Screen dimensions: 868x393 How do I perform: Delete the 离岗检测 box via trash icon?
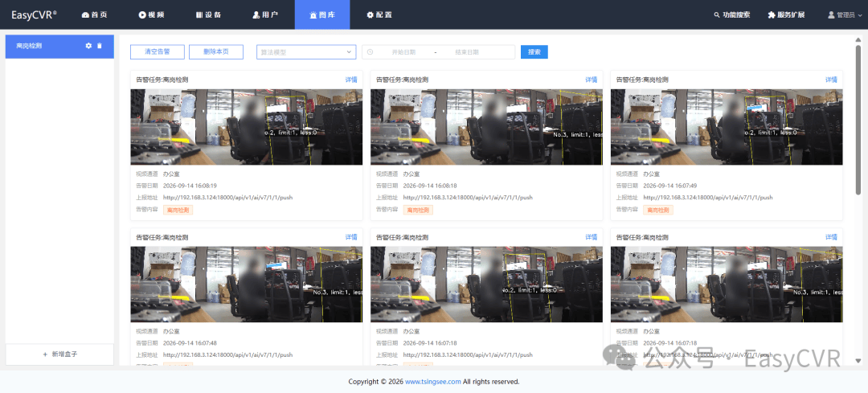point(100,46)
